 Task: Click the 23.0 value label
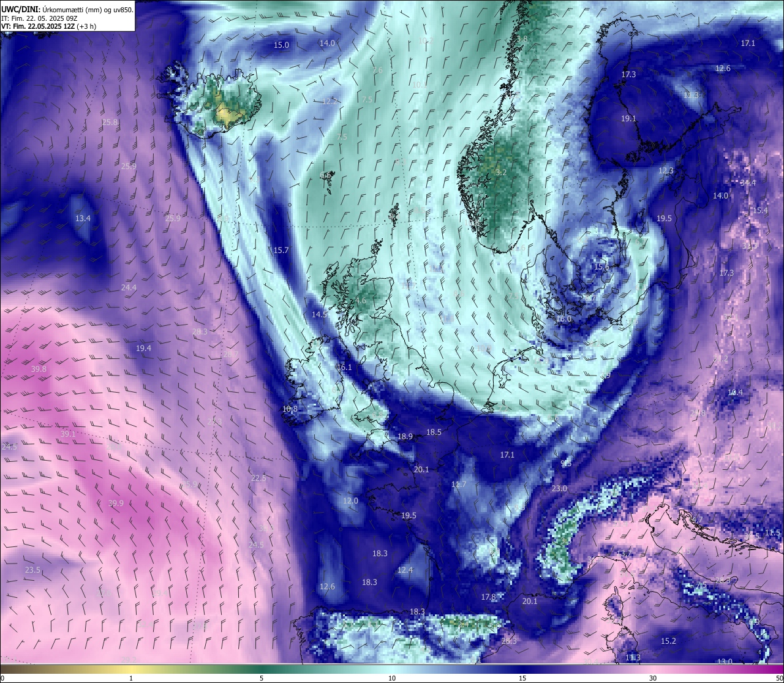[x=559, y=489]
